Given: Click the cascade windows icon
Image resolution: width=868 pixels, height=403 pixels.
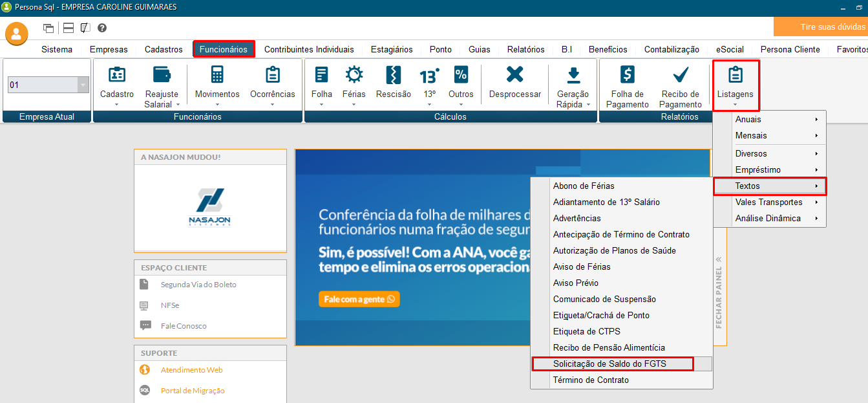Looking at the screenshot, I should 48,28.
